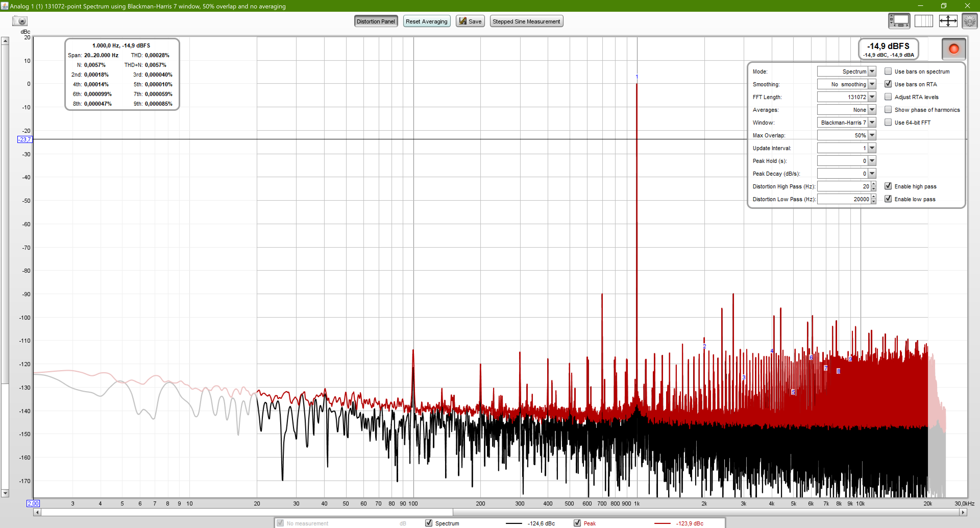Image resolution: width=980 pixels, height=528 pixels.
Task: Open the Averages dropdown
Action: [x=872, y=110]
